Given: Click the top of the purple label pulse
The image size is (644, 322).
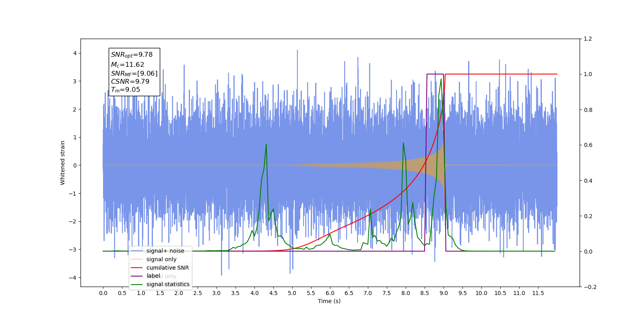Looking at the screenshot, I should tap(435, 74).
